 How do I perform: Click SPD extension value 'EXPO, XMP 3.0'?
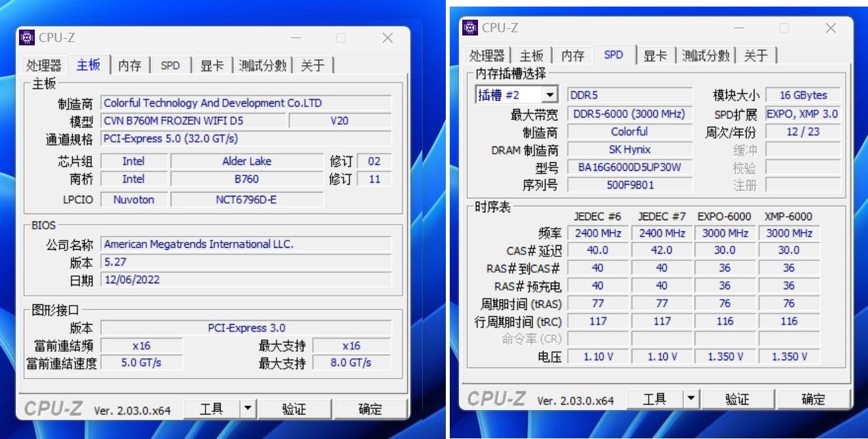803,114
